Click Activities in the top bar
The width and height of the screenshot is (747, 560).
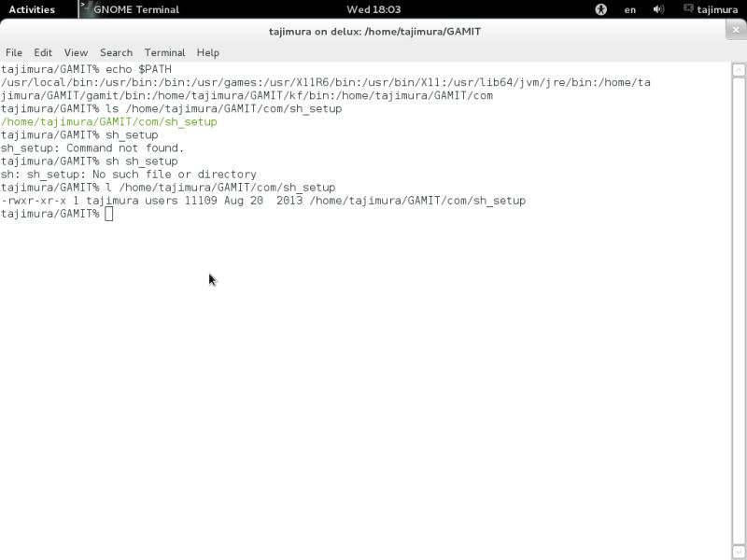pos(35,9)
